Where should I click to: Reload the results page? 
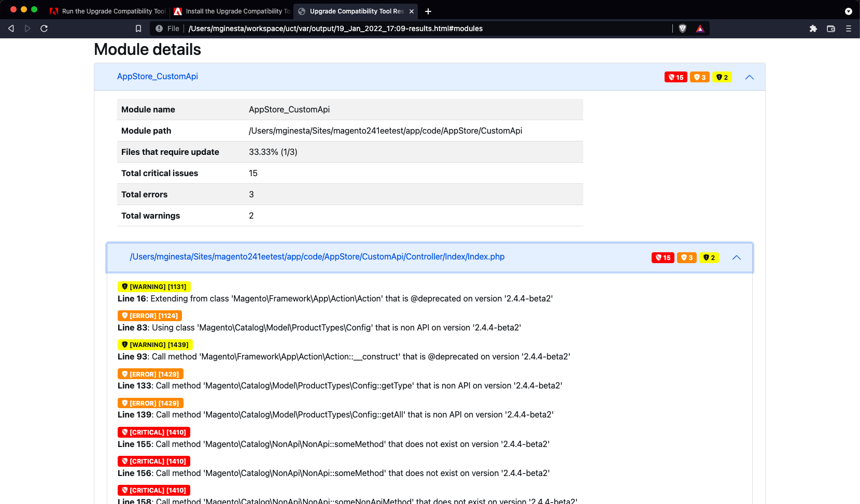(x=44, y=28)
